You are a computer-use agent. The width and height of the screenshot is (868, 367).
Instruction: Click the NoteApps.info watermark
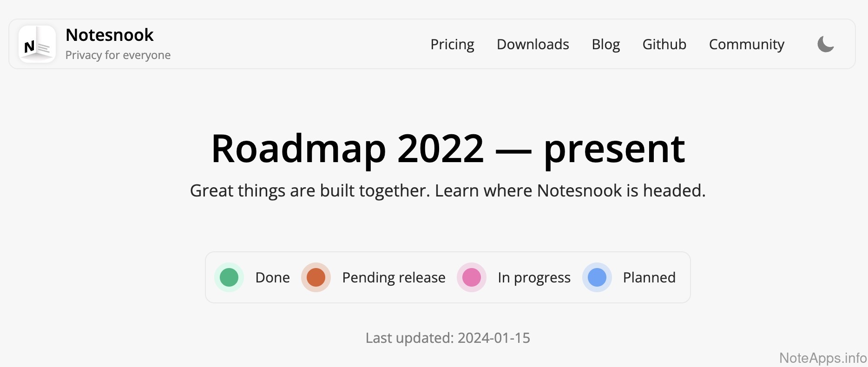click(822, 358)
